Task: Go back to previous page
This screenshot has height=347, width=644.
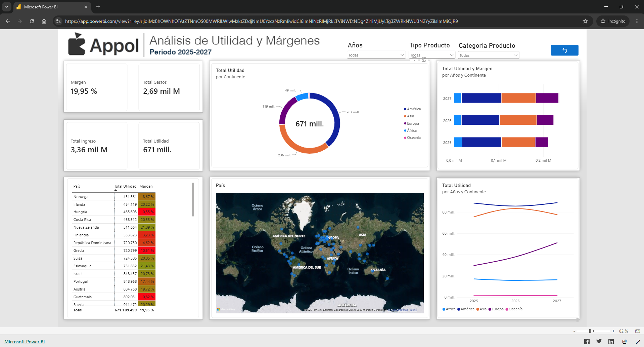Action: point(8,21)
